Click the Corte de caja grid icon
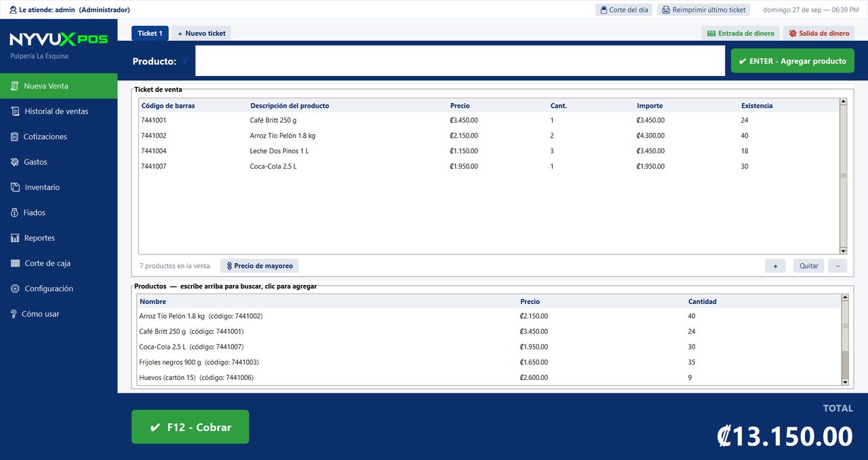The height and width of the screenshot is (460, 868). click(15, 263)
